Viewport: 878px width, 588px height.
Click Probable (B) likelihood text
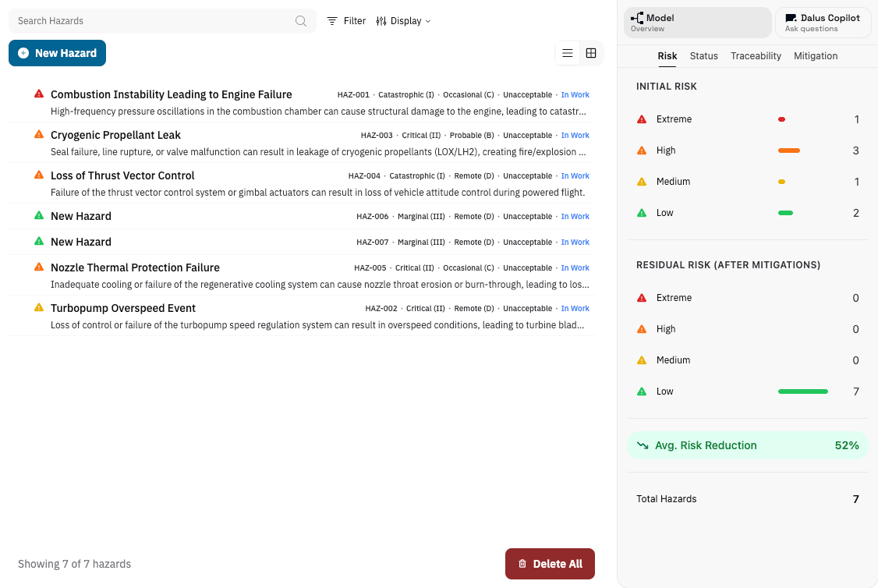(x=472, y=136)
